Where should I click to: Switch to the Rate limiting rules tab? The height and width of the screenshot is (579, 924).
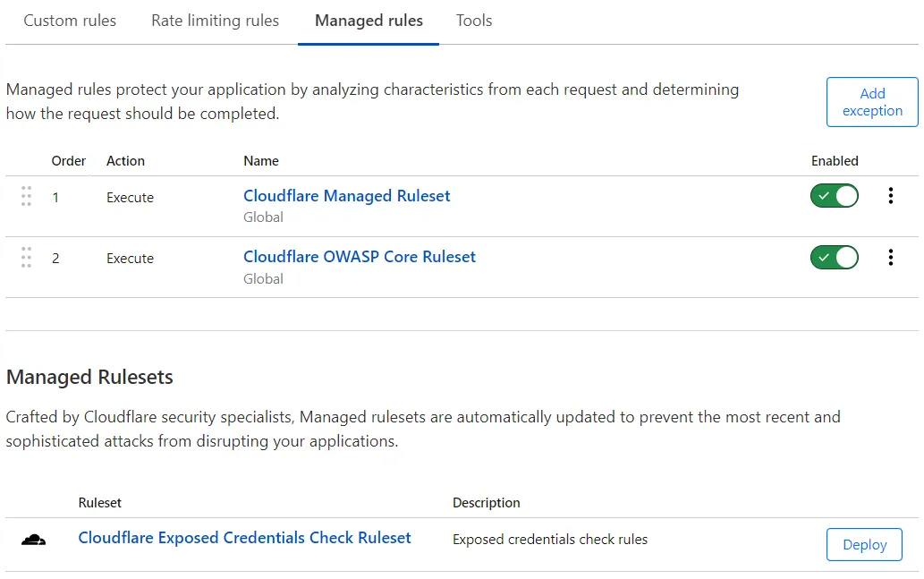tap(215, 21)
